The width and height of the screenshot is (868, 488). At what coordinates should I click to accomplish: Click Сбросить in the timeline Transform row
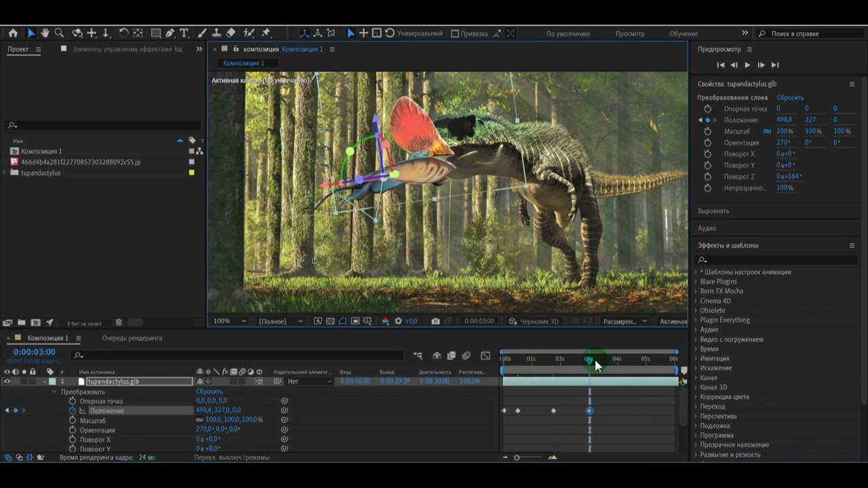(x=210, y=392)
